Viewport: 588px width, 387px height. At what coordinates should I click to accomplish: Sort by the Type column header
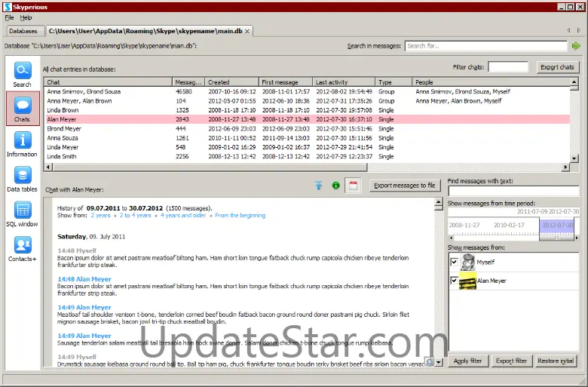point(394,82)
